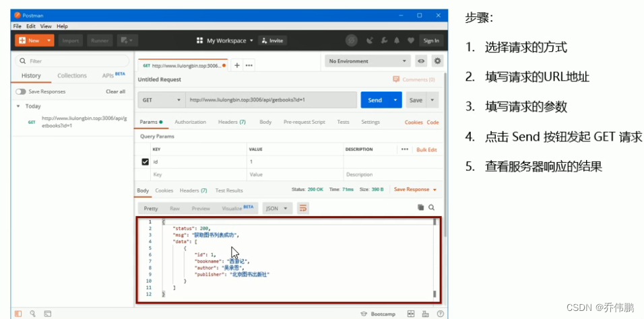Open the My Workspace dropdown
Screen dimensions: 644x319
point(225,40)
